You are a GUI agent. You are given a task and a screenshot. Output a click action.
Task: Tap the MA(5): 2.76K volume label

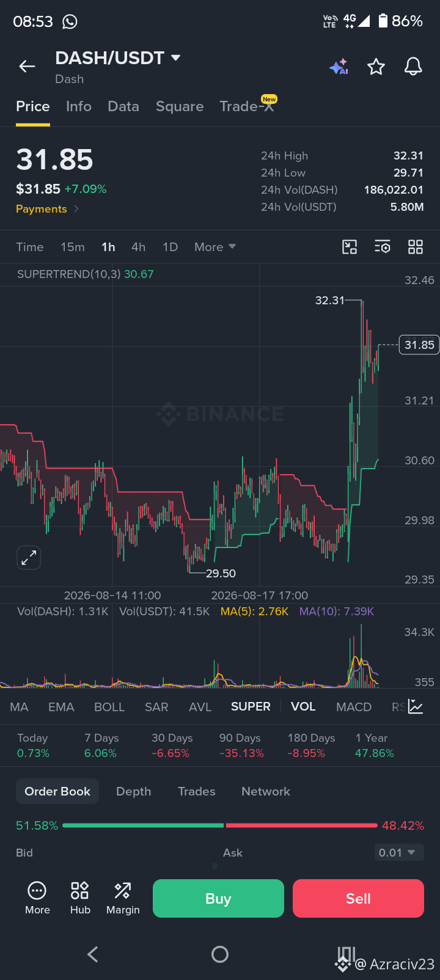pos(254,611)
